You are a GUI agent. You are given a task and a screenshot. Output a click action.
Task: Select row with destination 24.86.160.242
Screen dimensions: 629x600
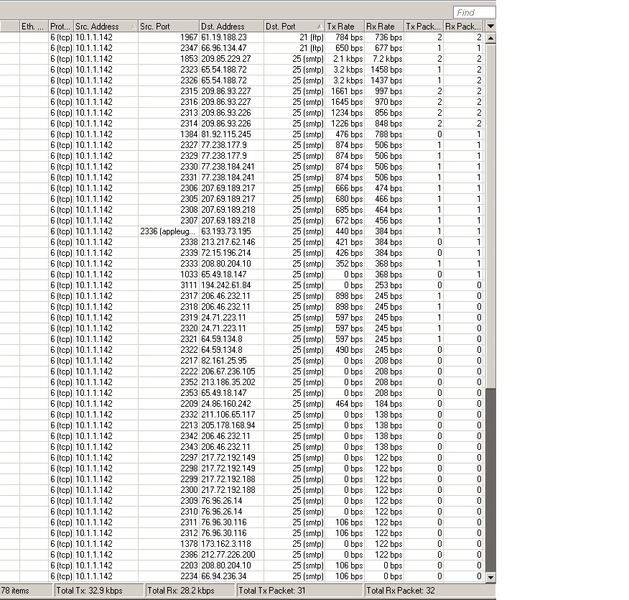pos(241,404)
